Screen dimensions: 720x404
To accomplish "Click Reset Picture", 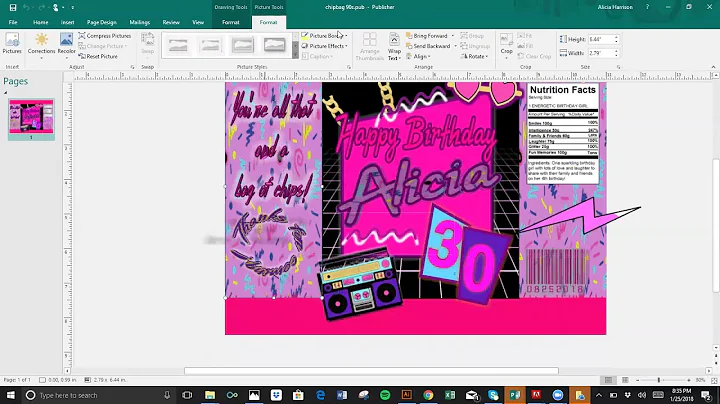I will 98,56.
